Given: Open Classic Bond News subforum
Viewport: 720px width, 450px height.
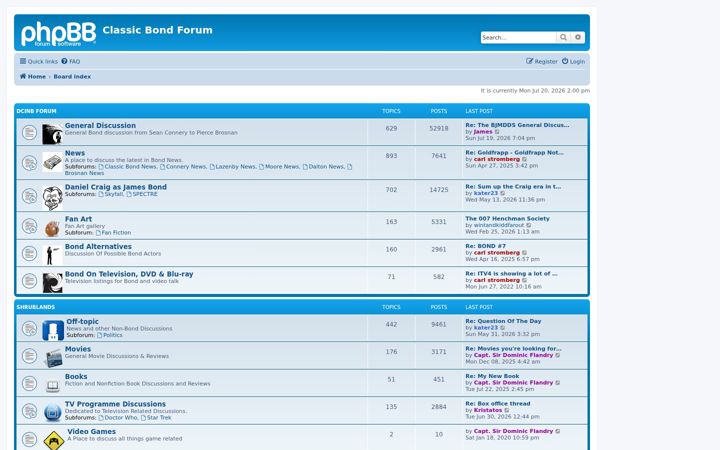Looking at the screenshot, I should (130, 167).
